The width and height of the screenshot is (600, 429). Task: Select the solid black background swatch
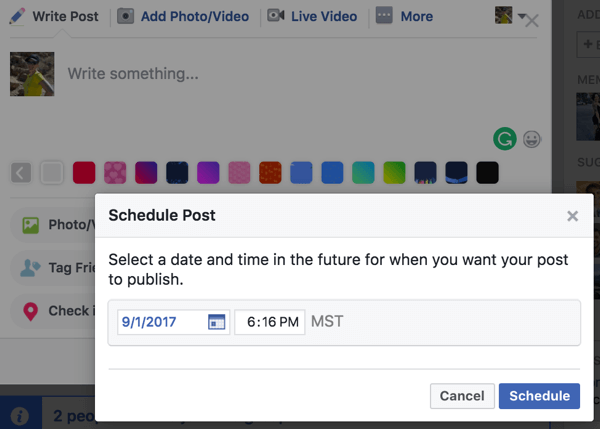487,173
